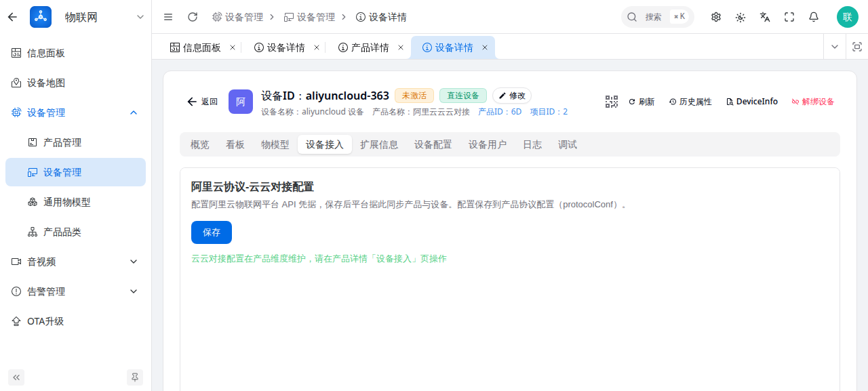This screenshot has height=391, width=868.
Task: Click the pin sidebar icon
Action: pos(135,377)
